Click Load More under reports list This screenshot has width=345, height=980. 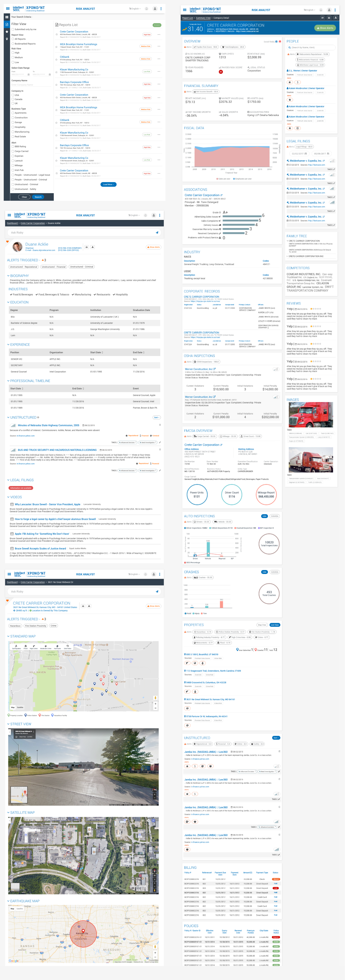tap(109, 185)
